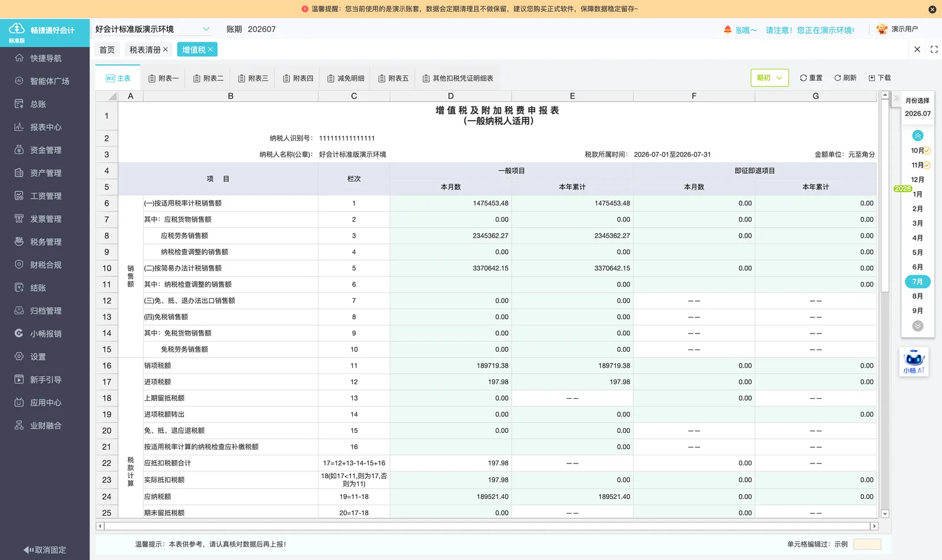Switch to 税表清册 page tab
This screenshot has height=560, width=942.
[x=145, y=50]
